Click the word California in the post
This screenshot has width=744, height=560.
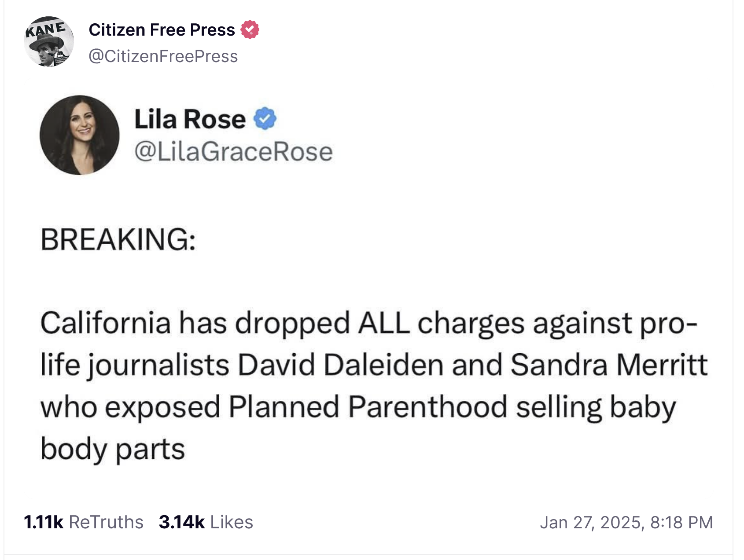105,323
